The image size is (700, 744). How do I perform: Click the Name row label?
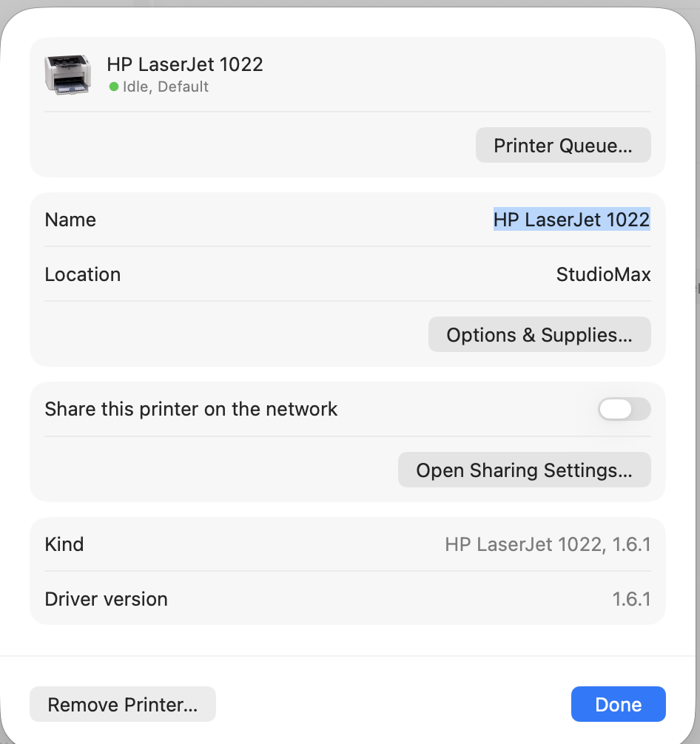[x=70, y=220]
